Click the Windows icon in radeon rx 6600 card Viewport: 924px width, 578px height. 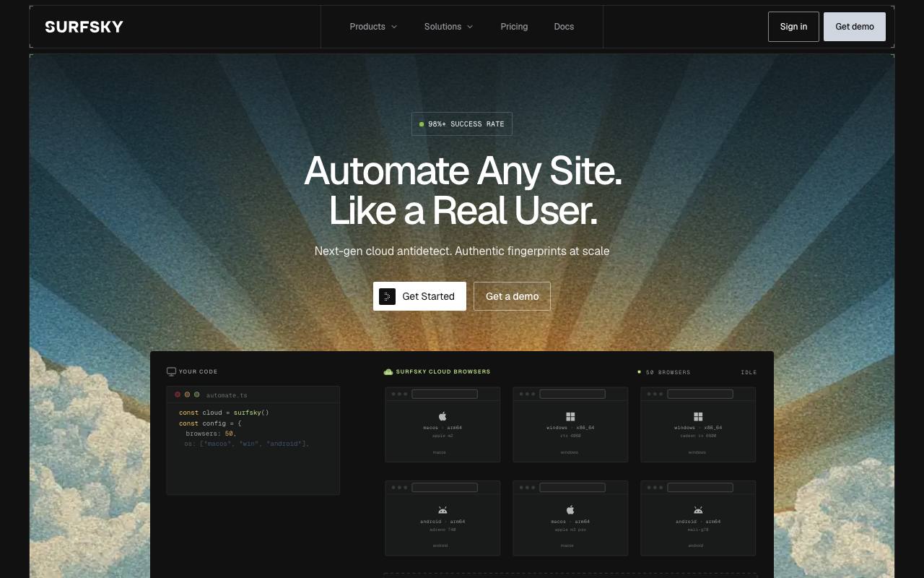698,416
